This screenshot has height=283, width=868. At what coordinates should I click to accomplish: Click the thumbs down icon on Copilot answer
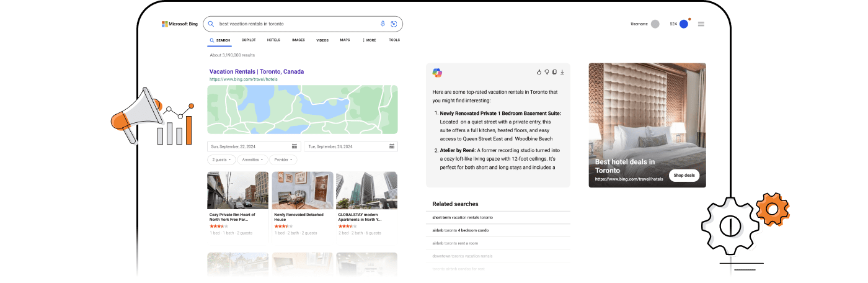[x=547, y=72]
